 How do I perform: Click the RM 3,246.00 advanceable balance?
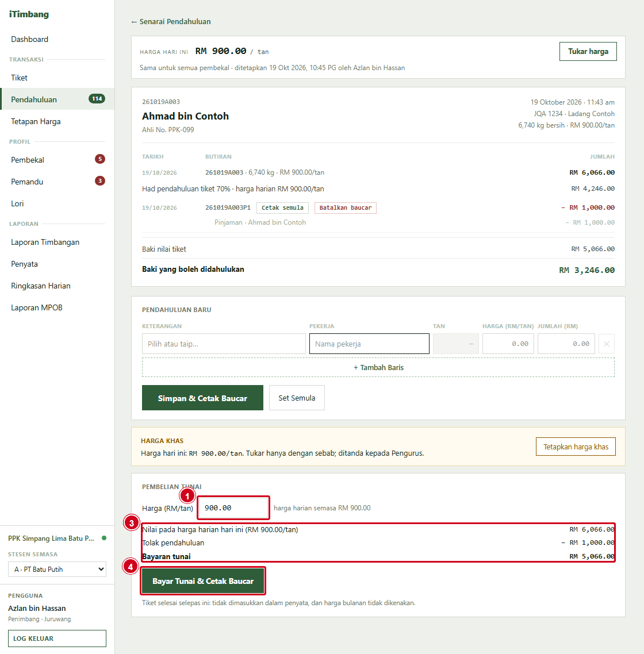click(x=587, y=270)
